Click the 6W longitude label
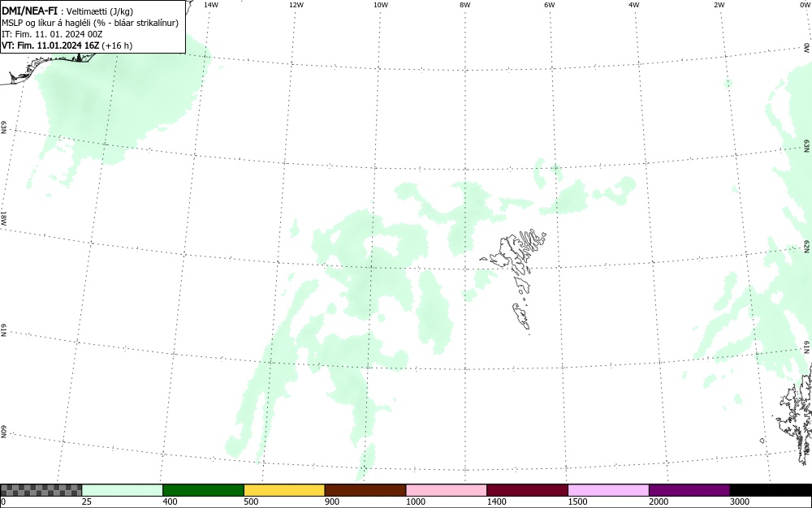The height and width of the screenshot is (508, 812). click(550, 5)
